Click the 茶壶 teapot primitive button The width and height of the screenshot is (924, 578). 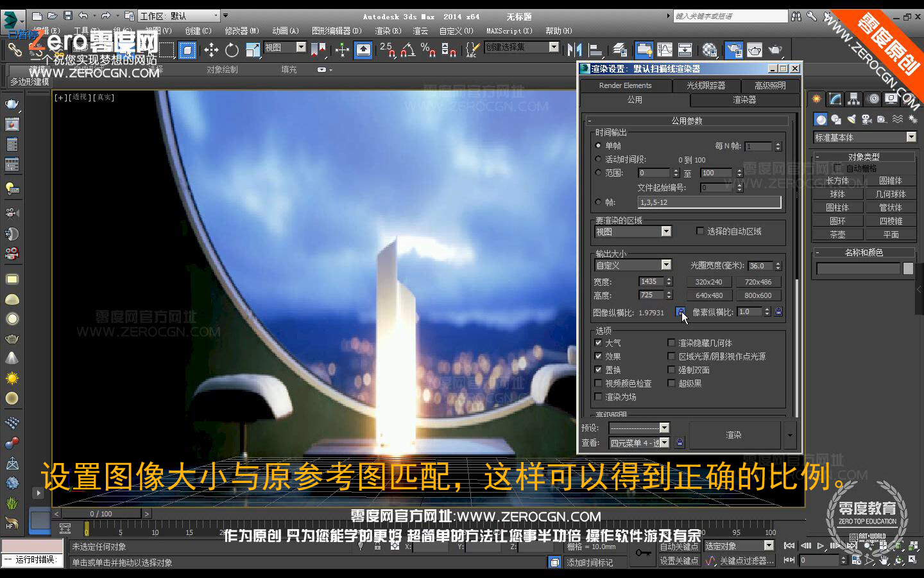(837, 235)
